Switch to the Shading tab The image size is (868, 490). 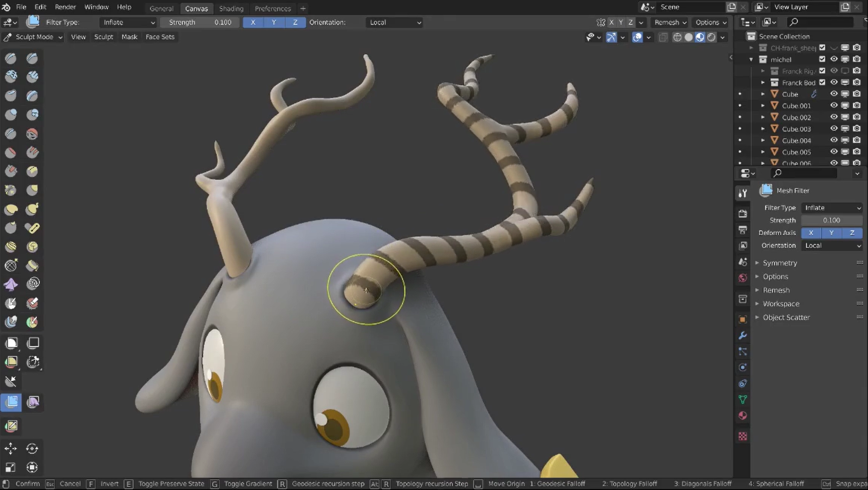pos(231,9)
